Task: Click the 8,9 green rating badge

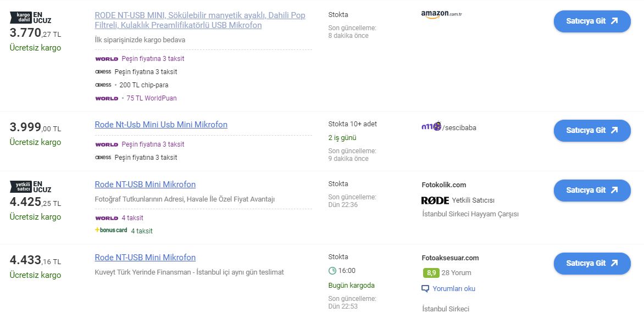Action: (431, 273)
